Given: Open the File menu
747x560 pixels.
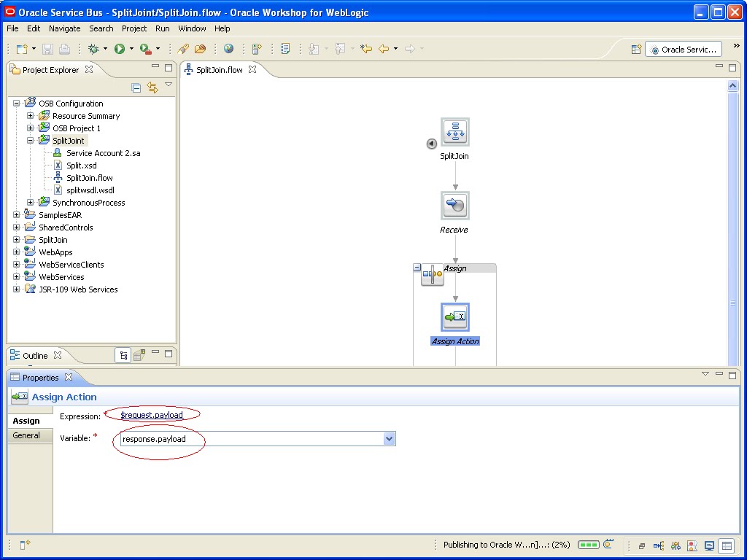Looking at the screenshot, I should (12, 28).
